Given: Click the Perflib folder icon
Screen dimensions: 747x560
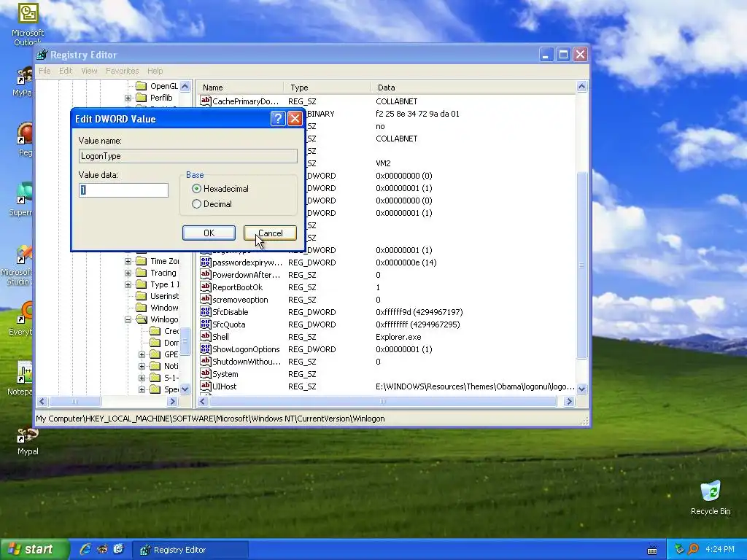Looking at the screenshot, I should click(x=141, y=98).
